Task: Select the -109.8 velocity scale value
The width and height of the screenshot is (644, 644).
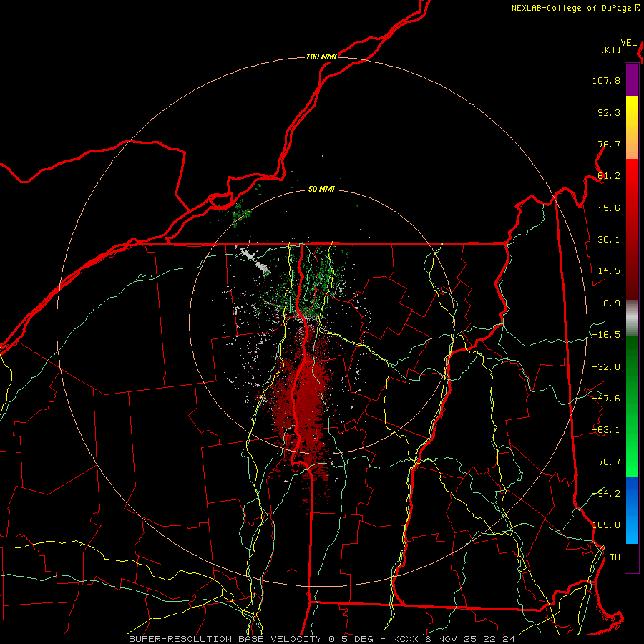Action: [604, 525]
